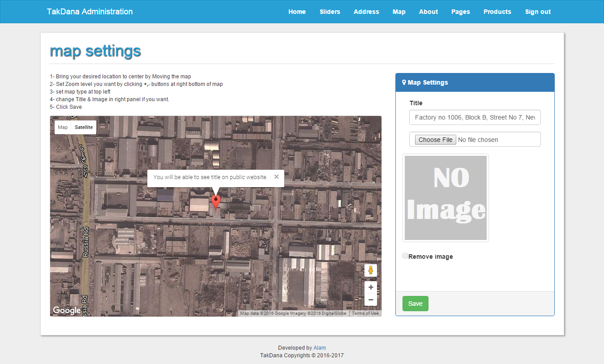Image resolution: width=604 pixels, height=364 pixels.
Task: Click the Map Settings panel pin icon
Action: 404,82
